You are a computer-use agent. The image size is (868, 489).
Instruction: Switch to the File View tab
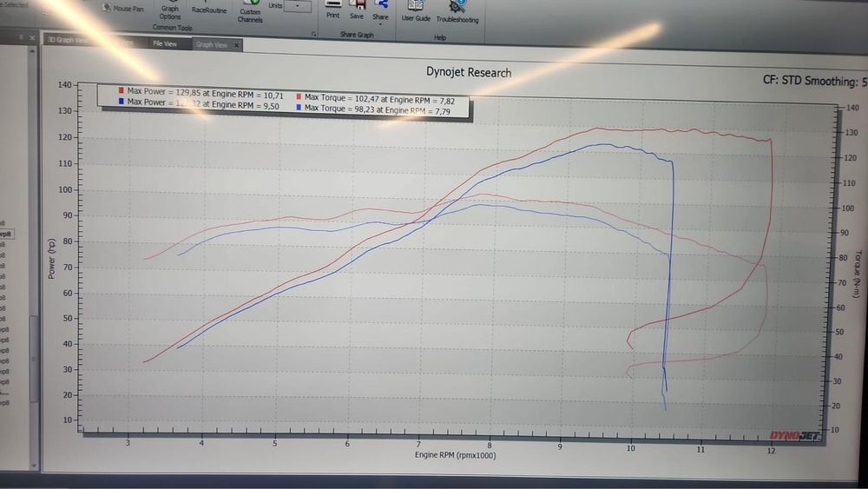[165, 43]
